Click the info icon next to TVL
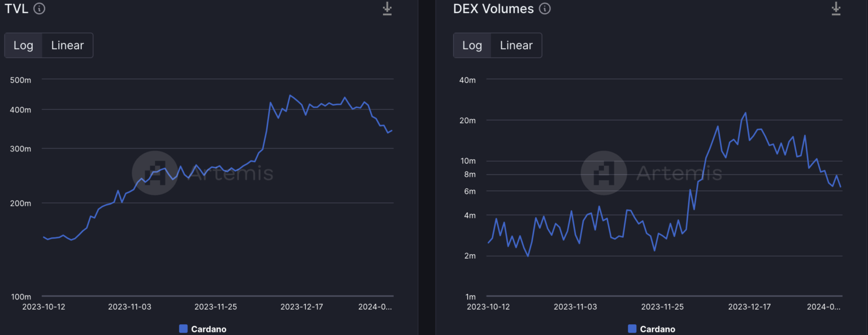 point(40,8)
